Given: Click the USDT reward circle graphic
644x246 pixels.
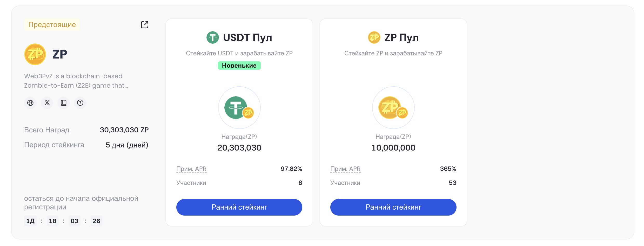Looking at the screenshot, I should point(239,108).
